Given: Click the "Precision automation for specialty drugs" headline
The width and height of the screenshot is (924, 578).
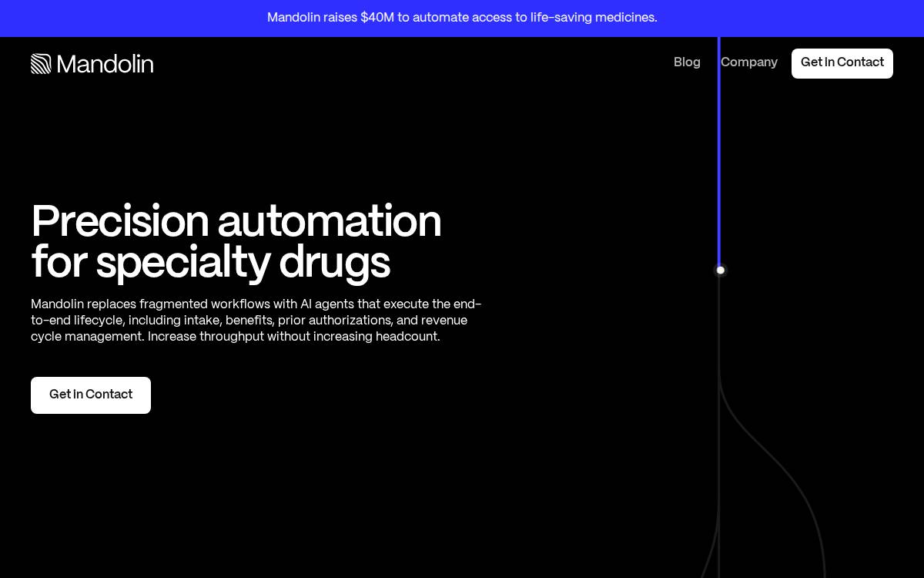Looking at the screenshot, I should tap(236, 243).
